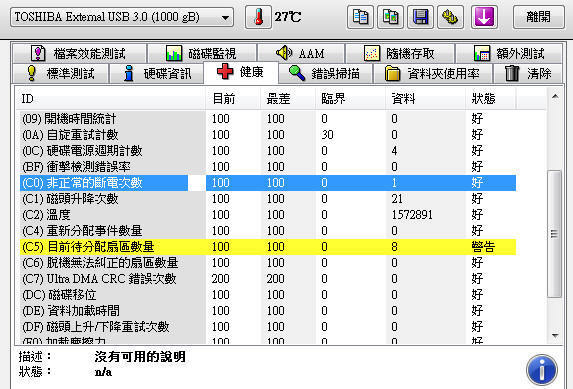This screenshot has width=573, height=389.
Task: Open the TOSHIBA External USB drive dropdown
Action: pos(122,17)
